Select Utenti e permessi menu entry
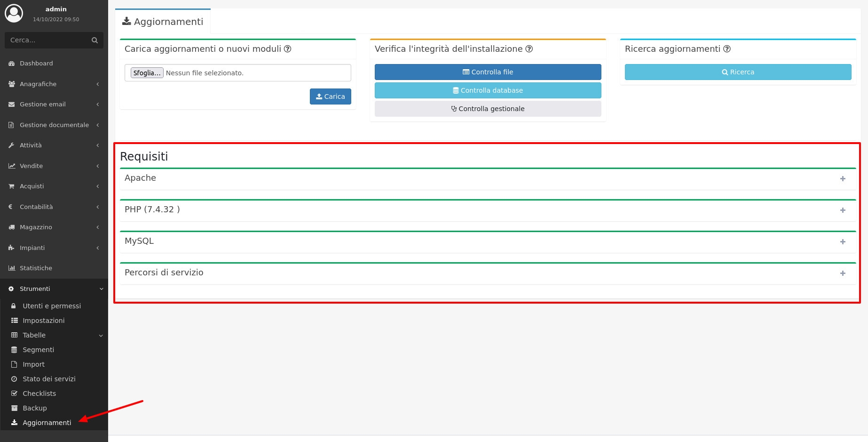Image resolution: width=868 pixels, height=442 pixels. coord(52,306)
